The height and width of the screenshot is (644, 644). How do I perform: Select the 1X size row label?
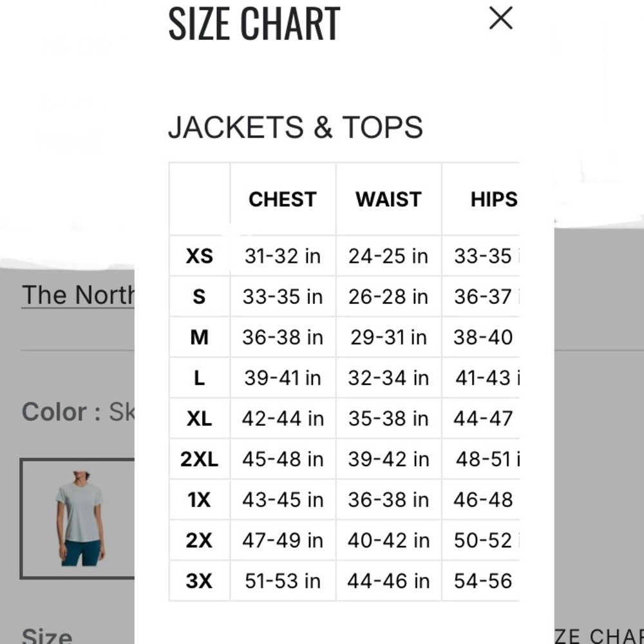coord(200,500)
